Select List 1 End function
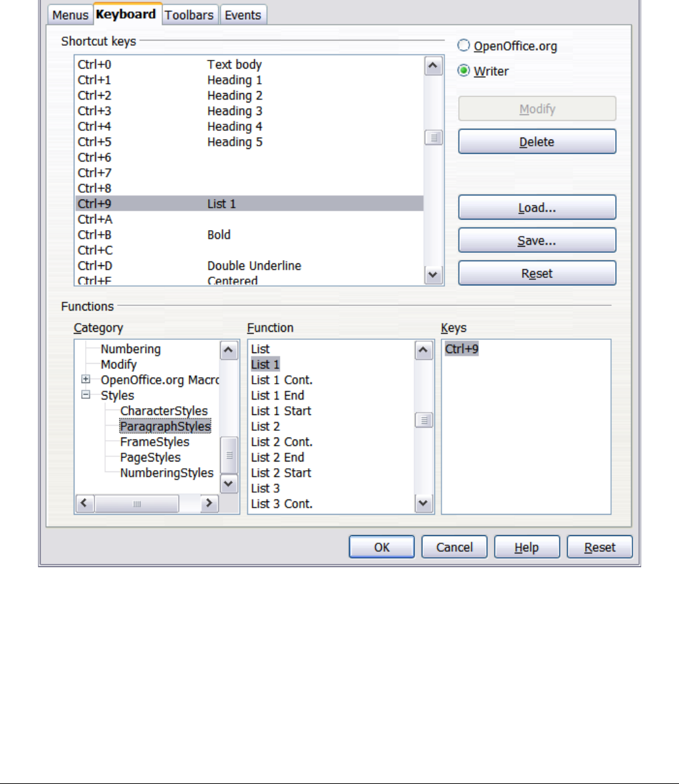Viewport: 679px width, 784px height. click(x=277, y=396)
